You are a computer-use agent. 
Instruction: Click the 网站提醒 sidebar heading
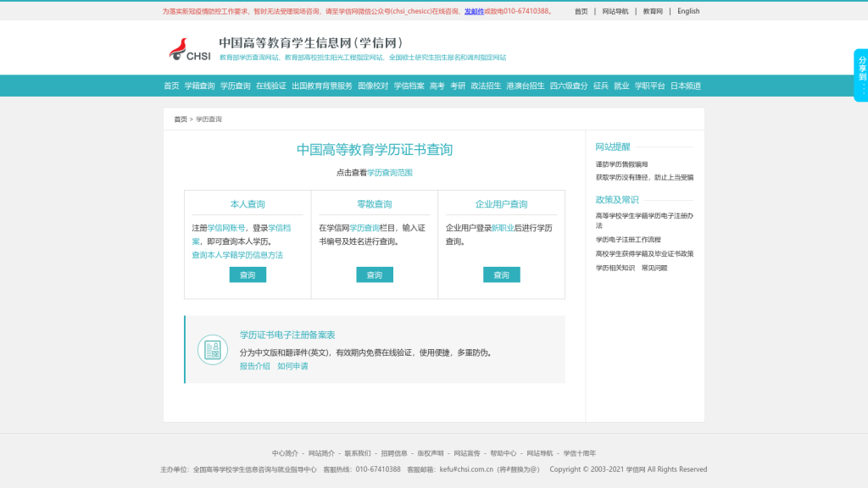pos(613,147)
